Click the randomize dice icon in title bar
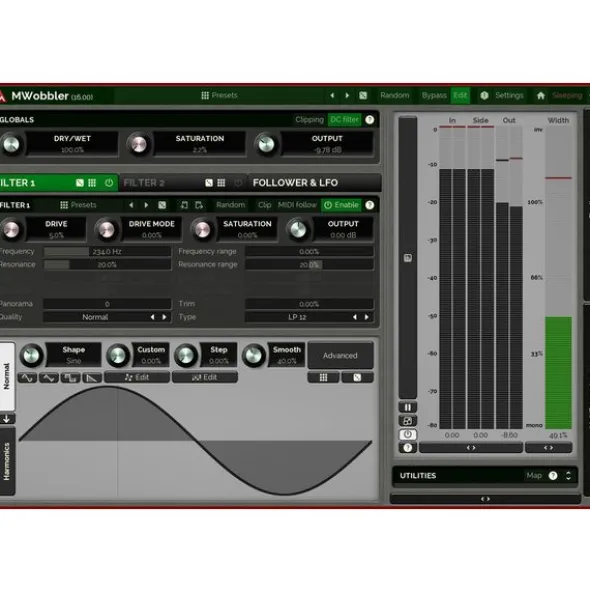Viewport: 590px width, 591px height. pos(363,96)
